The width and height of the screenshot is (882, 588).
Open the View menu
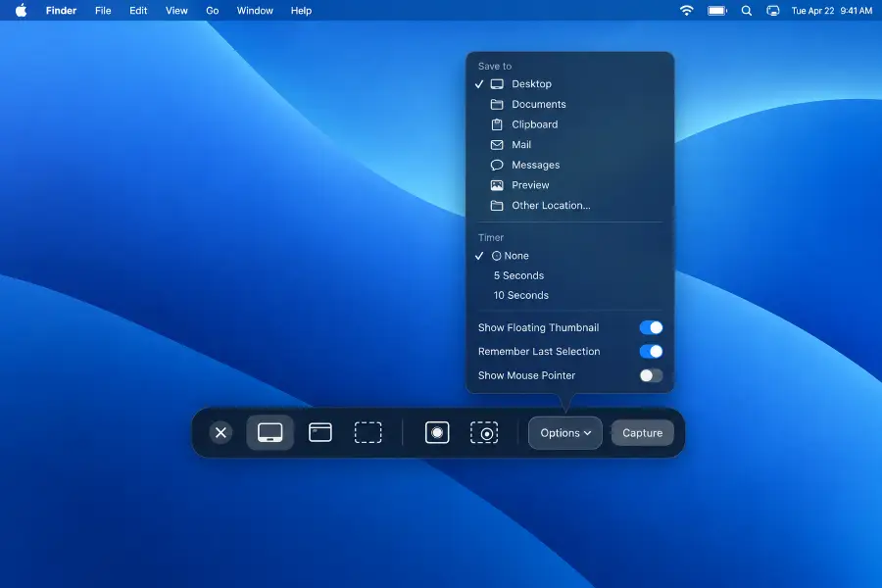click(176, 10)
